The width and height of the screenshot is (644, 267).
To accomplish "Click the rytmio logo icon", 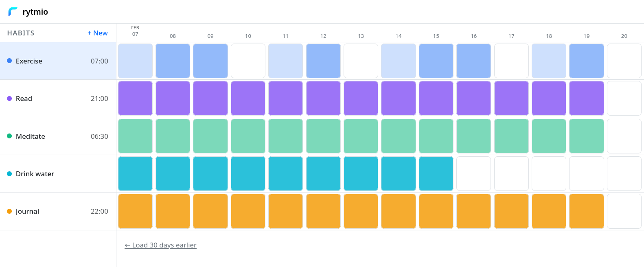I will tap(13, 12).
